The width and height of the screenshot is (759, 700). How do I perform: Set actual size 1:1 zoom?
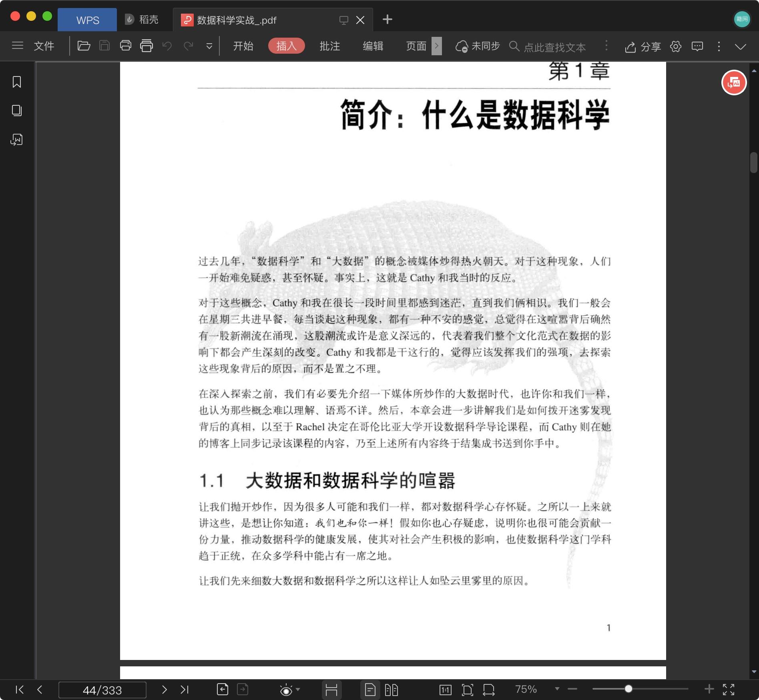pyautogui.click(x=445, y=690)
